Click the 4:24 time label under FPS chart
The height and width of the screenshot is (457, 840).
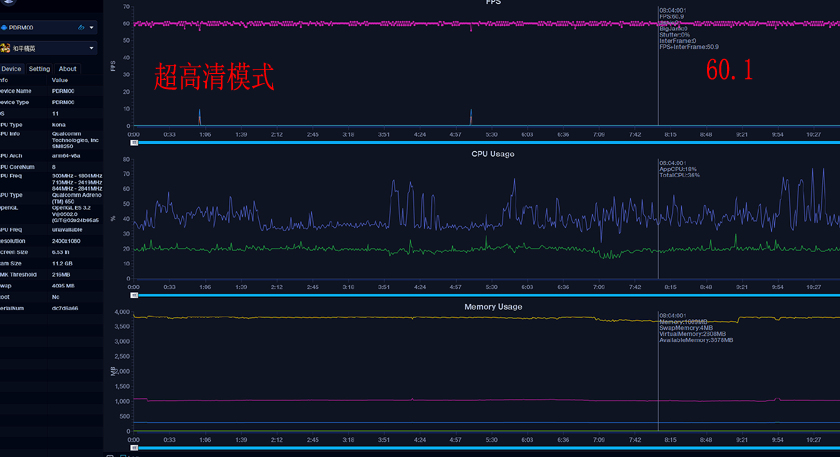(420, 134)
